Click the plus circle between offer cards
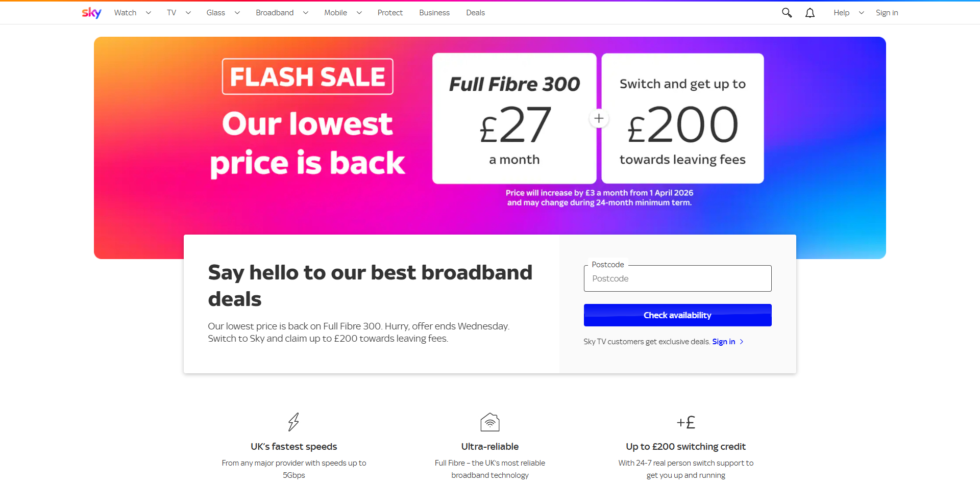This screenshot has height=486, width=980. coord(599,119)
